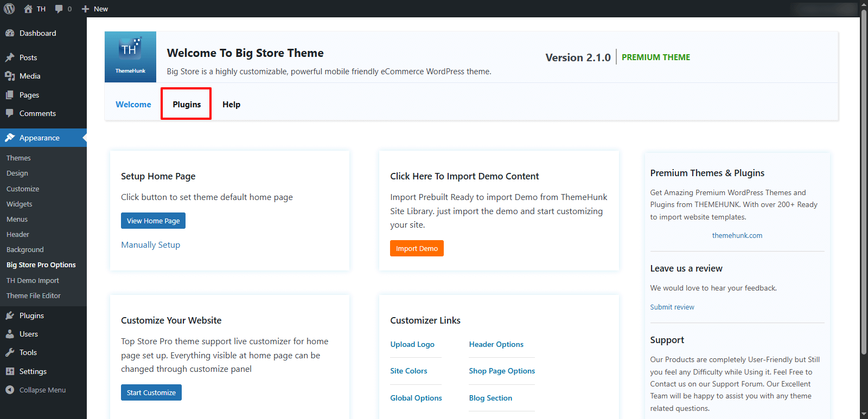Image resolution: width=868 pixels, height=419 pixels.
Task: Click the PREMIUM THEME label
Action: [656, 57]
